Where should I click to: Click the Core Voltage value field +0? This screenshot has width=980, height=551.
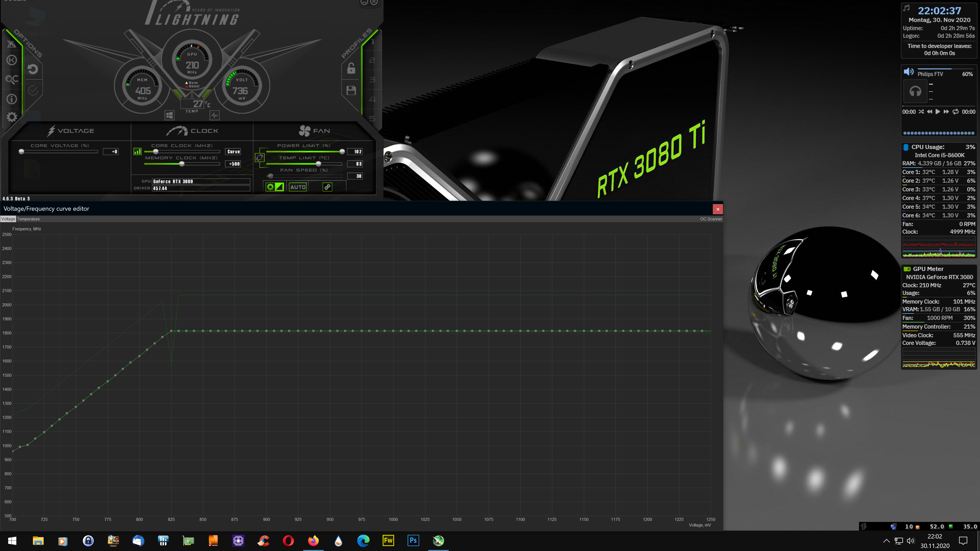pyautogui.click(x=111, y=151)
